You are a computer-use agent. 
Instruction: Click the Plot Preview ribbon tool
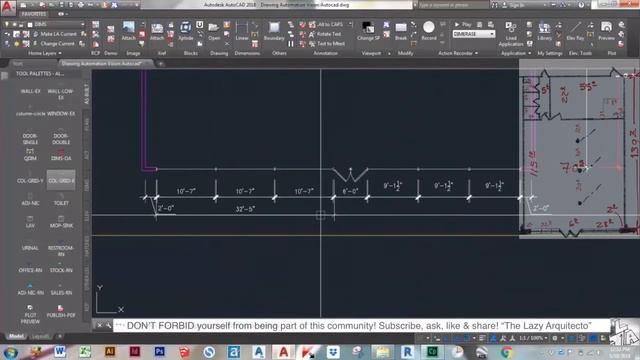[606, 31]
